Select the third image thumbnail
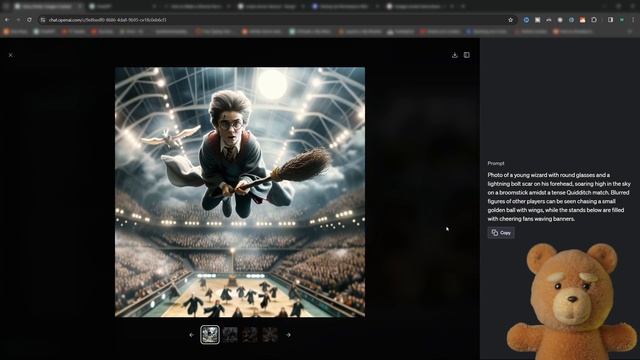Image resolution: width=640 pixels, height=360 pixels. (x=250, y=335)
